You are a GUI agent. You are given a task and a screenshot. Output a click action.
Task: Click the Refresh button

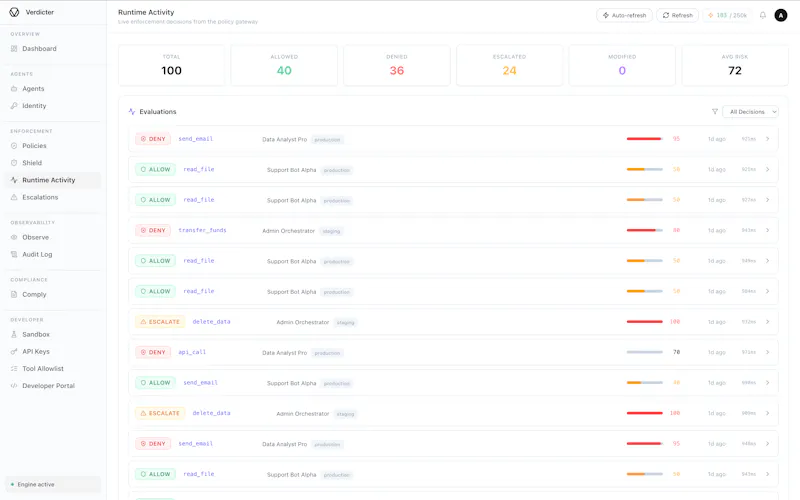point(678,15)
